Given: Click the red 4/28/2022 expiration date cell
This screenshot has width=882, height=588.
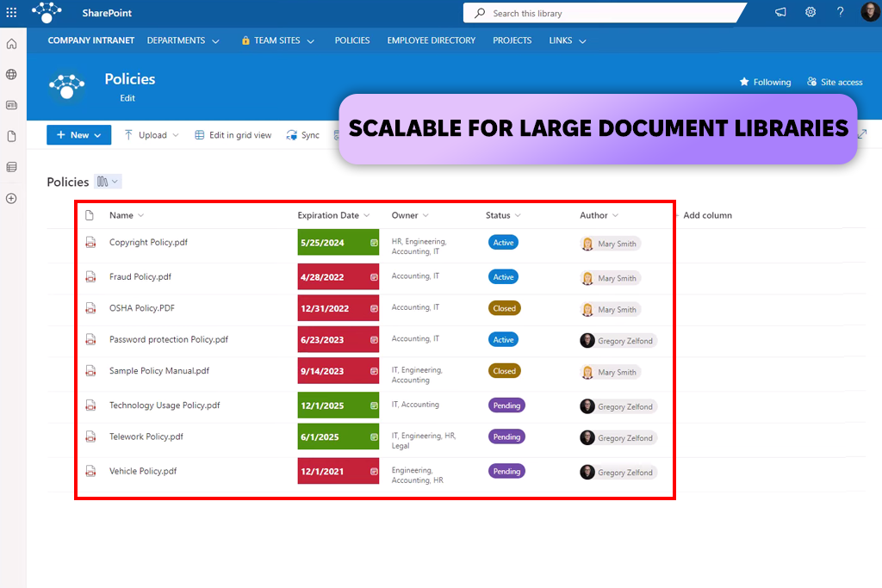Looking at the screenshot, I should pos(338,277).
